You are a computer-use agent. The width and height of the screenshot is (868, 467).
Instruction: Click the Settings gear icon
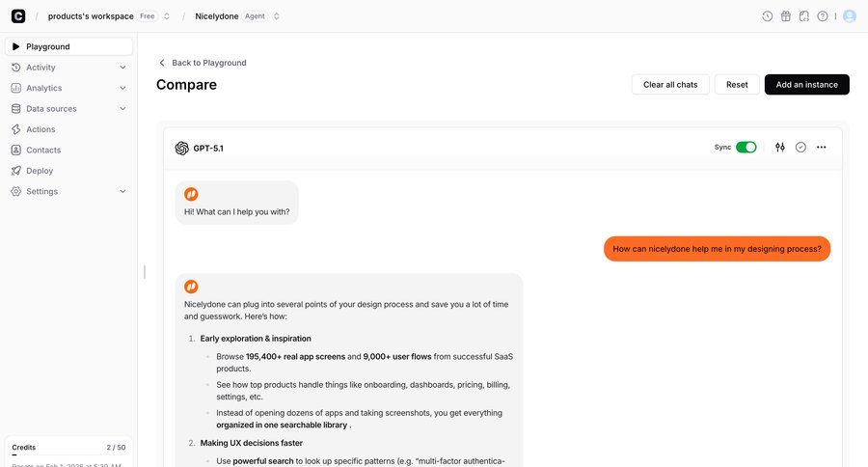[x=16, y=191]
